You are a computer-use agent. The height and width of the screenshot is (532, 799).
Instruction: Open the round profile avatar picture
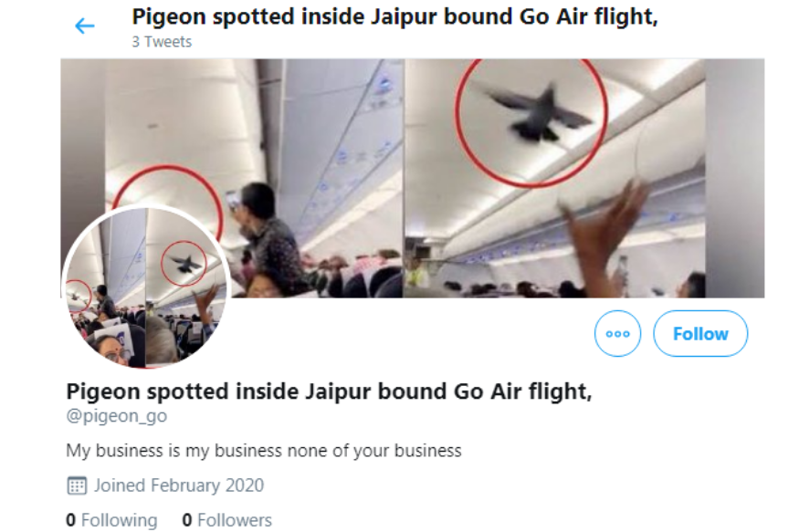[x=145, y=288]
